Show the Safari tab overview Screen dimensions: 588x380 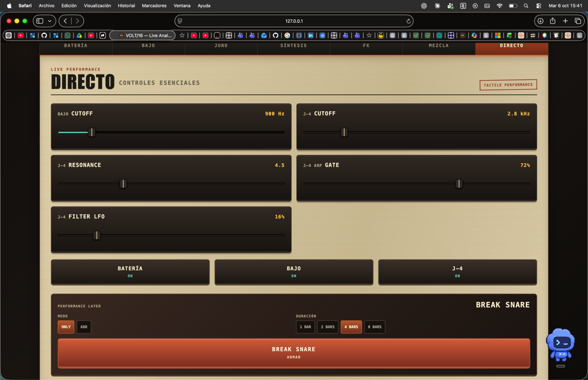click(578, 21)
